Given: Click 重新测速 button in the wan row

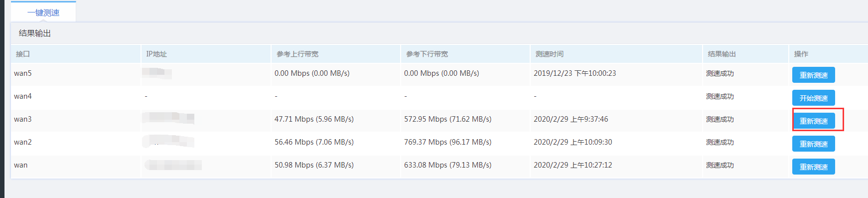Looking at the screenshot, I should pos(813,167).
